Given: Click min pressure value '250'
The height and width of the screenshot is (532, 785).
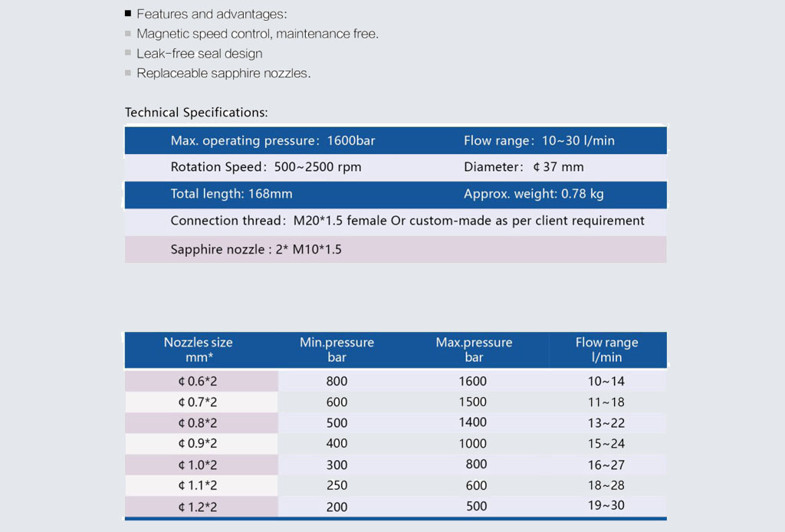Looking at the screenshot, I should coord(337,485).
